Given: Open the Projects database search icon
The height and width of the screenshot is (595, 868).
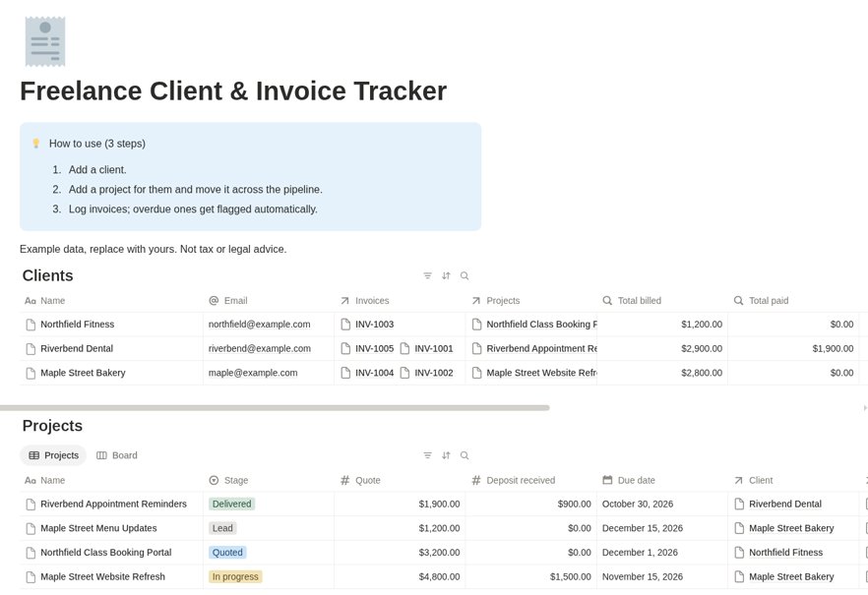Looking at the screenshot, I should click(x=465, y=455).
